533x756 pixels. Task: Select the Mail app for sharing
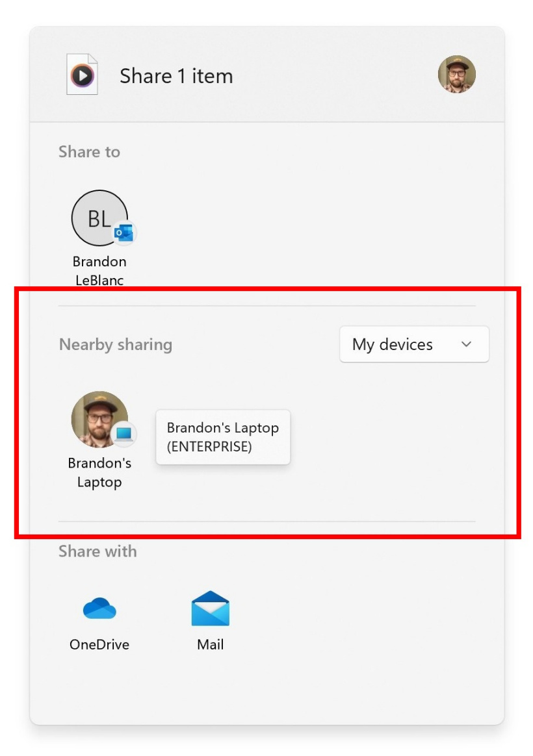pos(209,609)
